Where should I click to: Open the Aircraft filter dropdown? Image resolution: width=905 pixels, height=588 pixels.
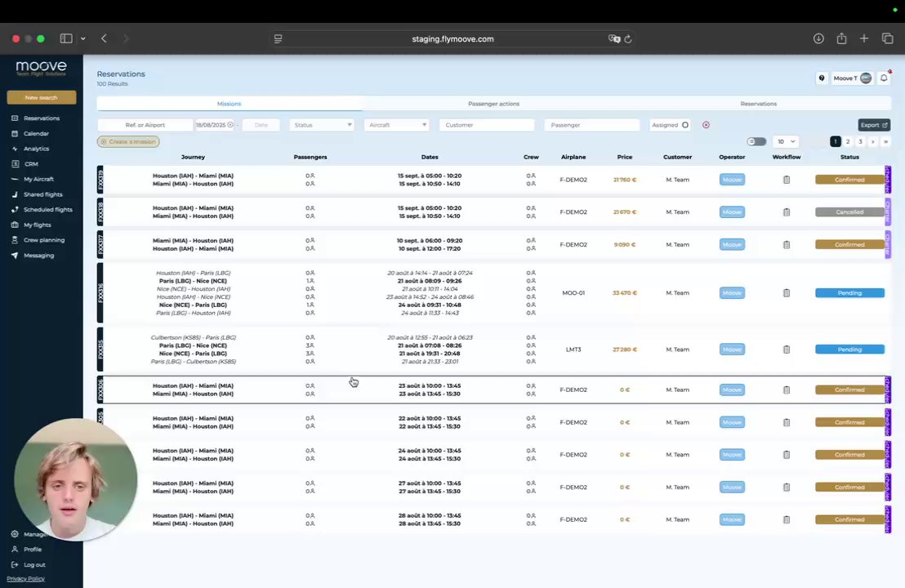point(396,125)
